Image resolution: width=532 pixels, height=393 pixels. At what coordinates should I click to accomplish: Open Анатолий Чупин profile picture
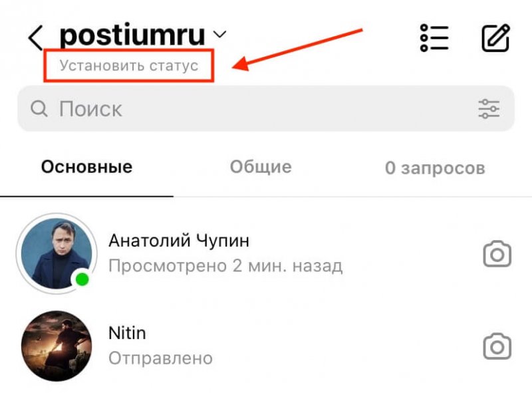57,253
